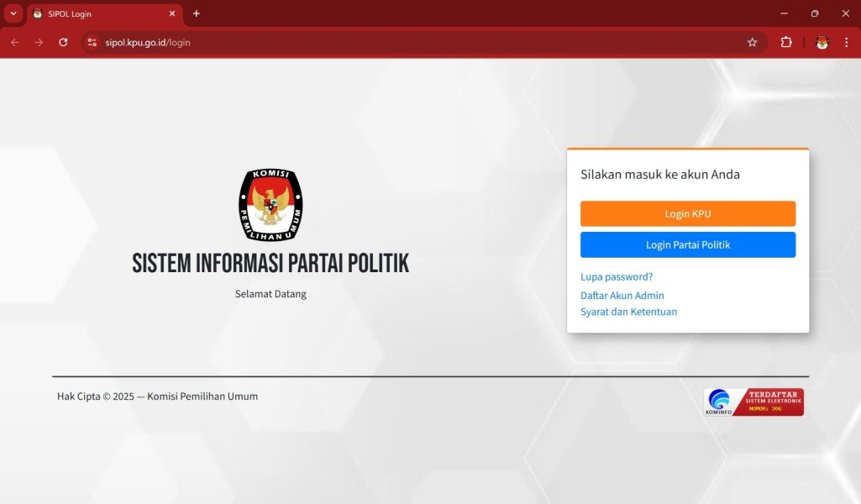
Task: View site information icon in address bar
Action: (x=92, y=42)
